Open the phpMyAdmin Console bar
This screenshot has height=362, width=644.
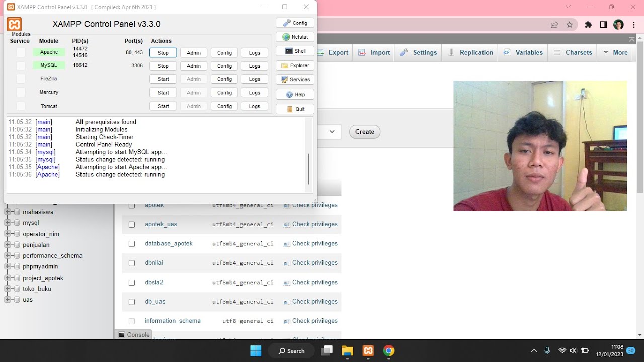click(x=134, y=335)
